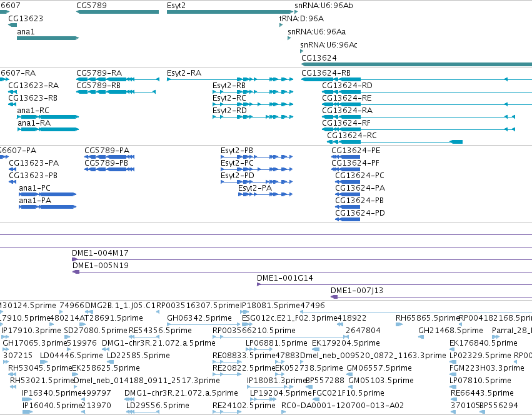The image size is (532, 415).
Task: Click the GM05103.5prime EST
Action: click(x=351, y=387)
